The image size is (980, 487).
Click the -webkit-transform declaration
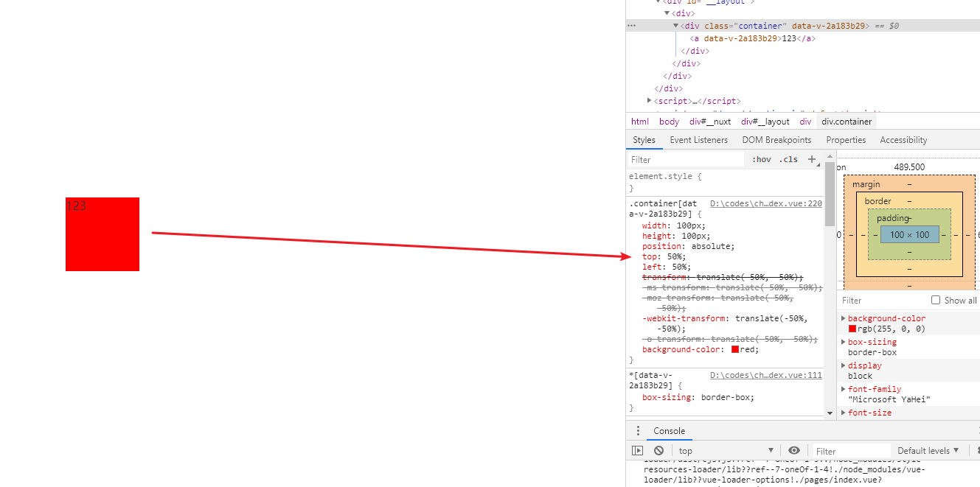click(725, 323)
